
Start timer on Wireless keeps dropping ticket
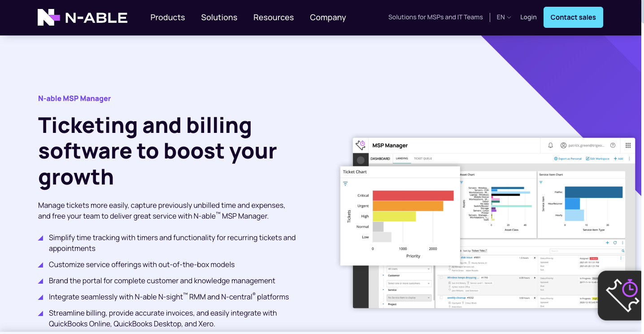click(x=535, y=278)
